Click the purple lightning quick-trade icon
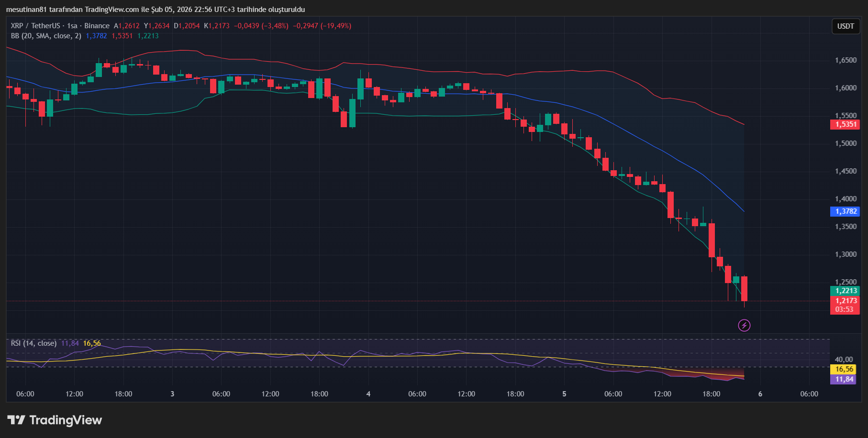 click(x=745, y=326)
